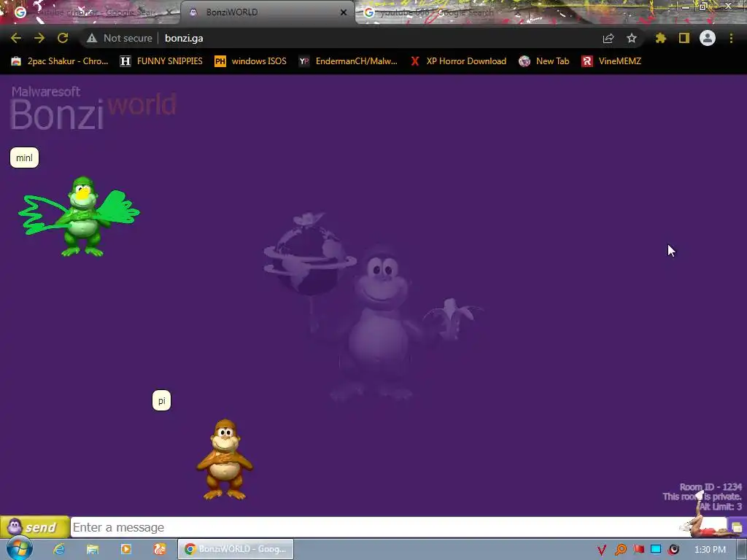Click the round black and red tray icon
Screen dimensions: 747x560
(673, 550)
